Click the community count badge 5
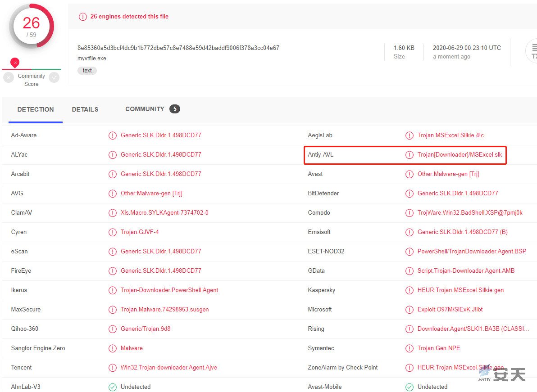 (x=175, y=109)
